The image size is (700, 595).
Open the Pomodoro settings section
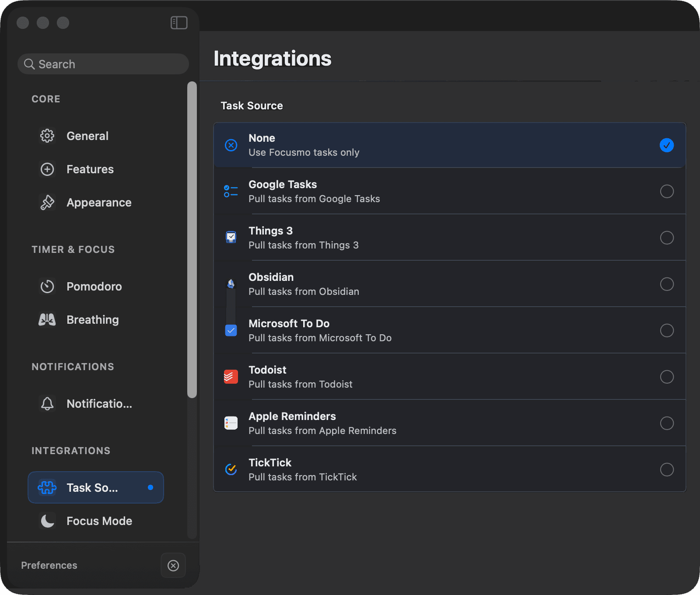click(96, 287)
